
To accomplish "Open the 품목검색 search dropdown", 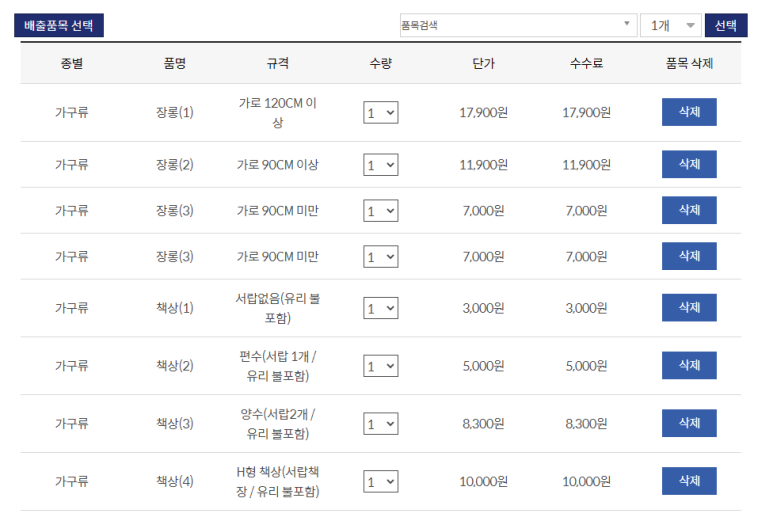I will coord(518,25).
